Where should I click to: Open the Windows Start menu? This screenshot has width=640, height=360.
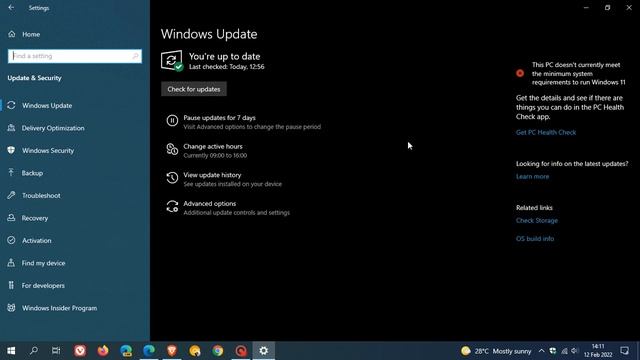(x=11, y=351)
